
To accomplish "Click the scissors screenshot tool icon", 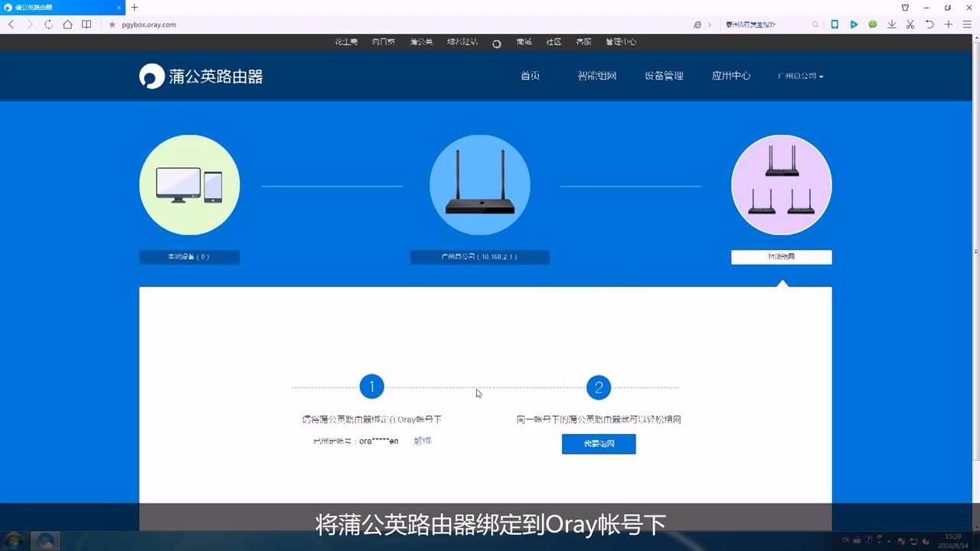I will click(x=910, y=24).
